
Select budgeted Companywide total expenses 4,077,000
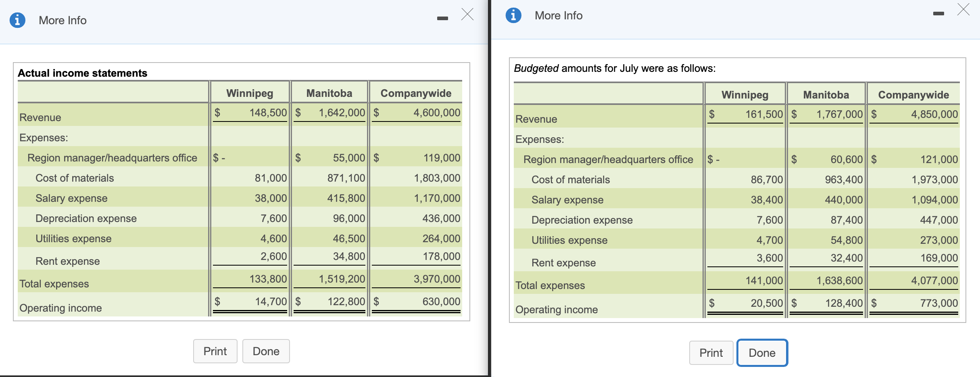coord(934,281)
